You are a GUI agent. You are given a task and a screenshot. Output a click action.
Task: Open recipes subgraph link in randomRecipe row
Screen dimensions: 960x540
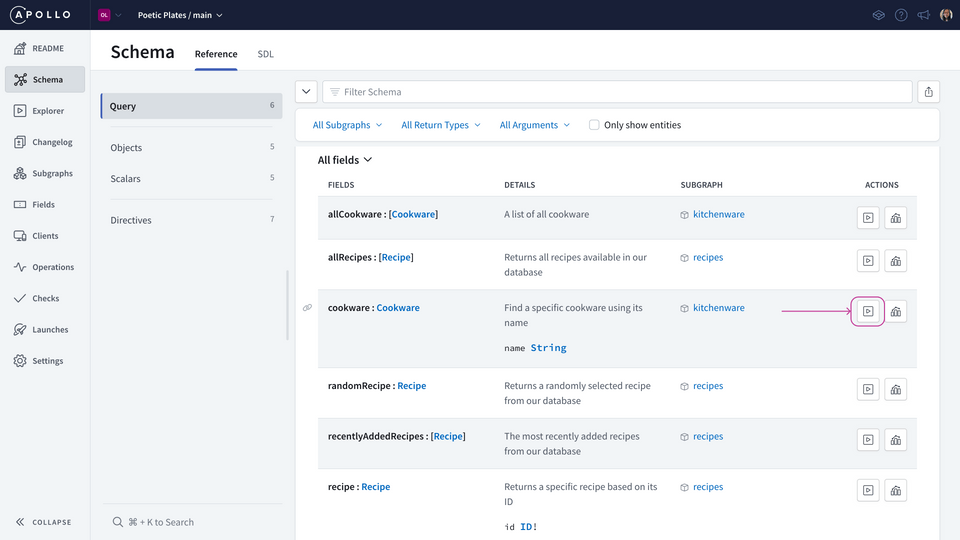708,386
